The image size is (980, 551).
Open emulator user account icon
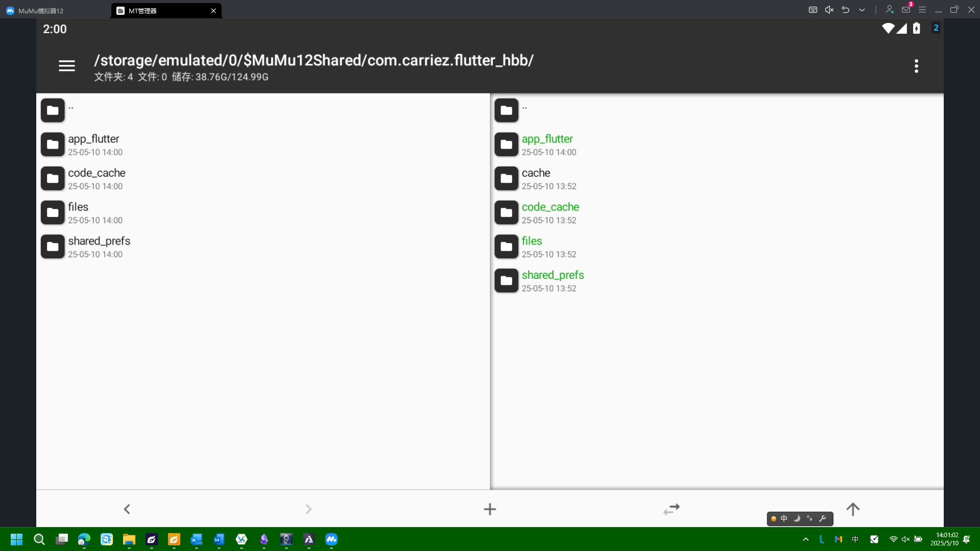point(889,10)
